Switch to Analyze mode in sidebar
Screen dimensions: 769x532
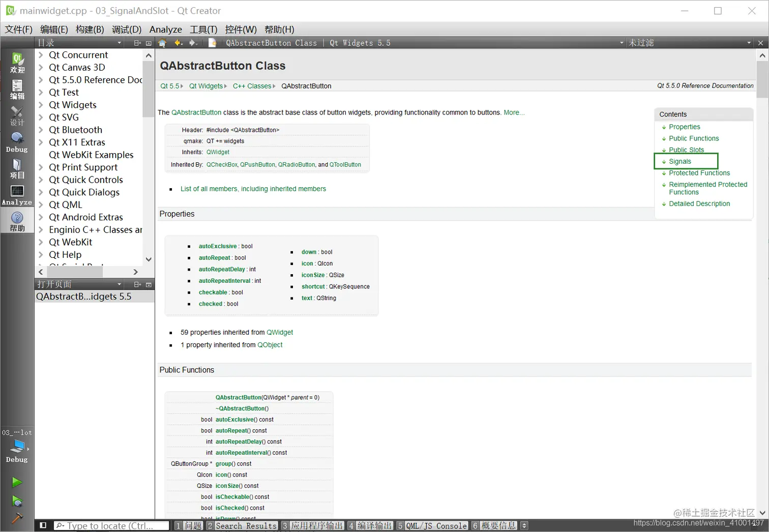pos(17,195)
